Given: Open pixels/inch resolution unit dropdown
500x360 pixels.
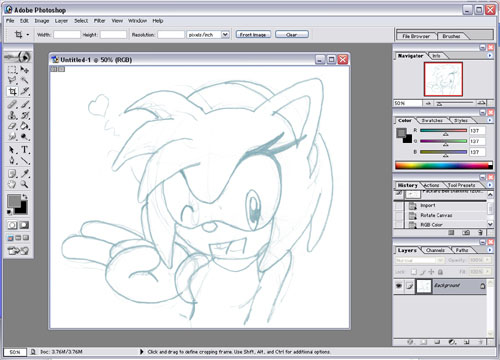Looking at the screenshot, I should tap(225, 34).
